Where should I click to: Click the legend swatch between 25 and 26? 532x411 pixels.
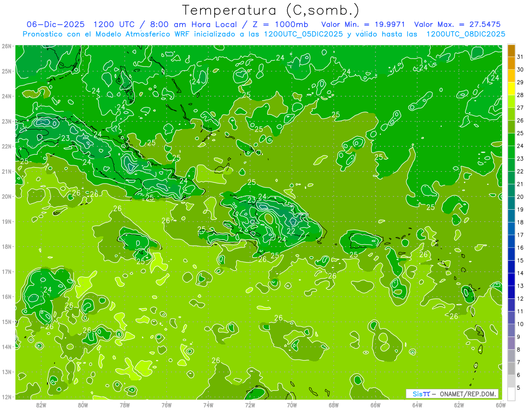511,127
